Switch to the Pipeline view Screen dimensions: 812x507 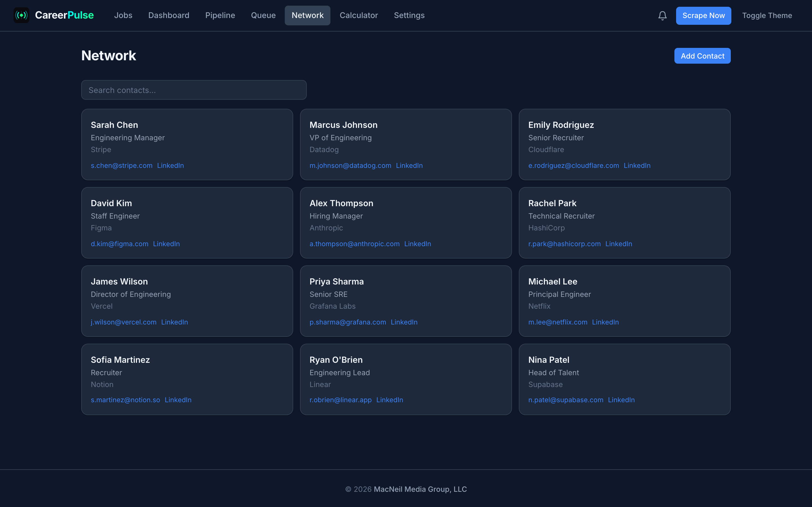(220, 15)
